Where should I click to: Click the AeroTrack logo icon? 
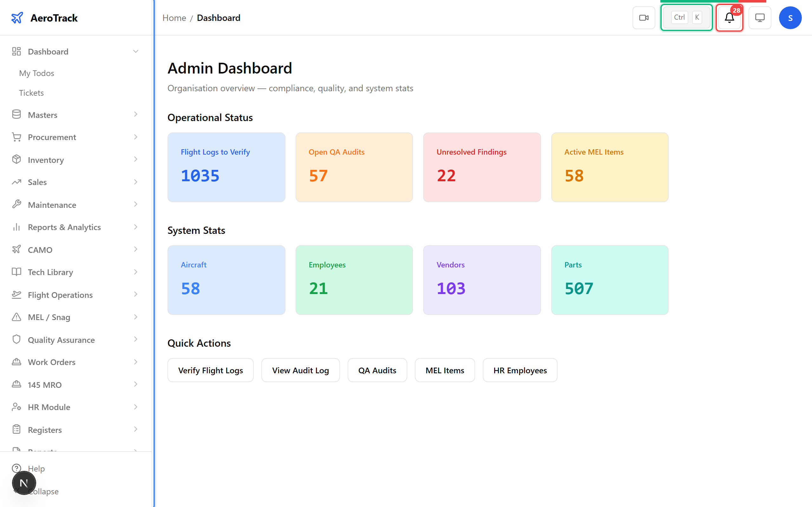17,18
